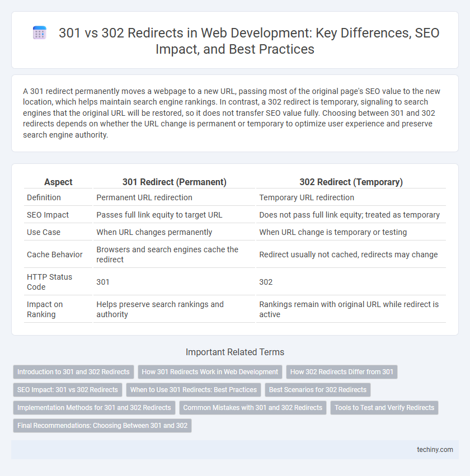This screenshot has width=470, height=476.
Task: Select the Cache Behavior row label
Action: pos(55,255)
